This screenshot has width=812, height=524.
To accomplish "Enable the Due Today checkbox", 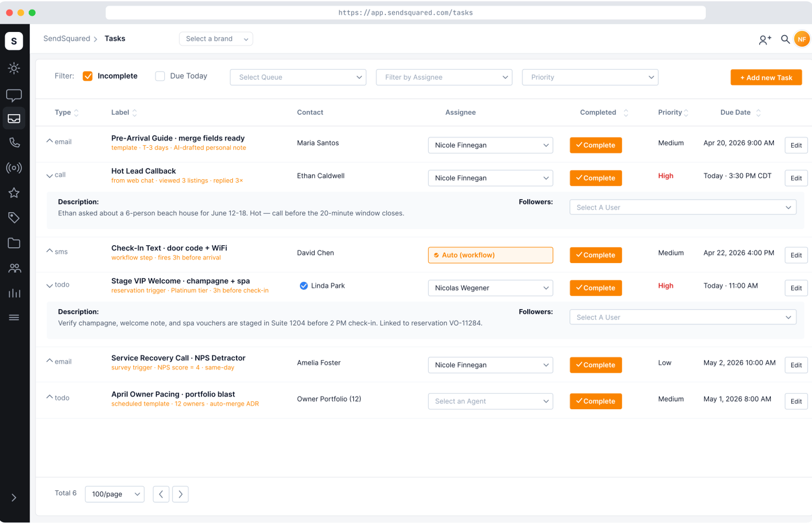I will coord(160,76).
